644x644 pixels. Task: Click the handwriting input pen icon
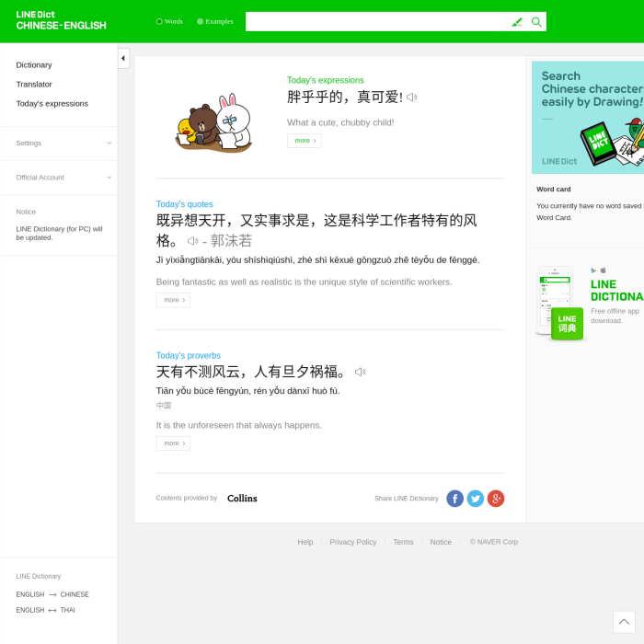(x=517, y=22)
